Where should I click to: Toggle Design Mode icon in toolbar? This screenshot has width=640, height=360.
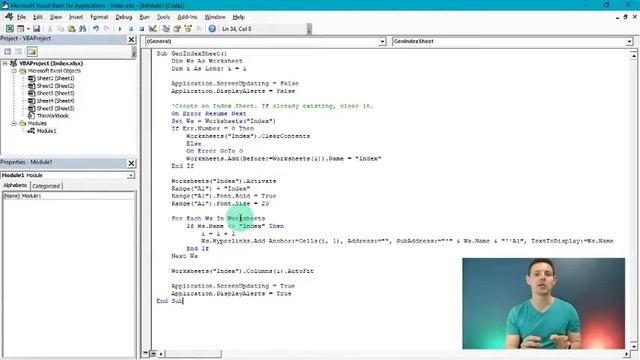pyautogui.click(x=153, y=29)
